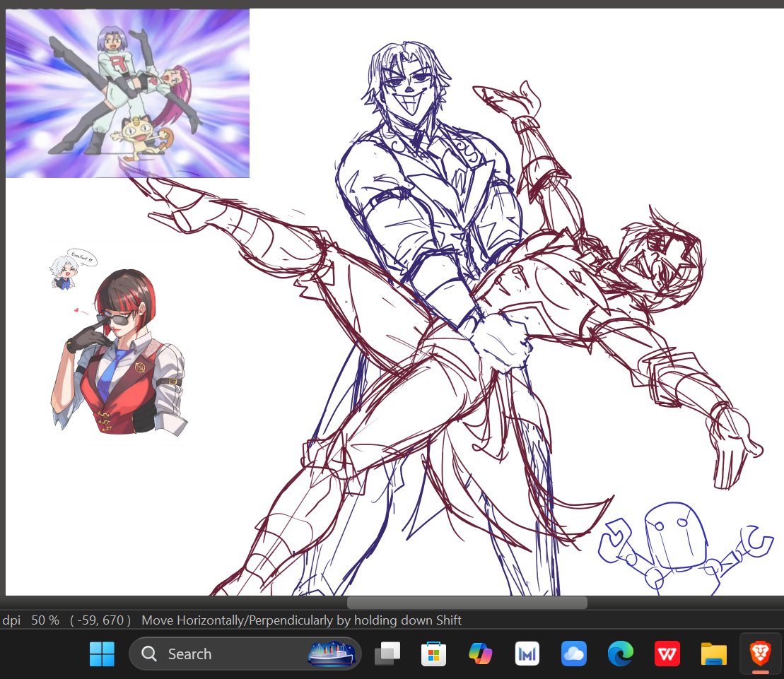Open the Windows Start menu
Screen dimensions: 784x679
[102, 654]
